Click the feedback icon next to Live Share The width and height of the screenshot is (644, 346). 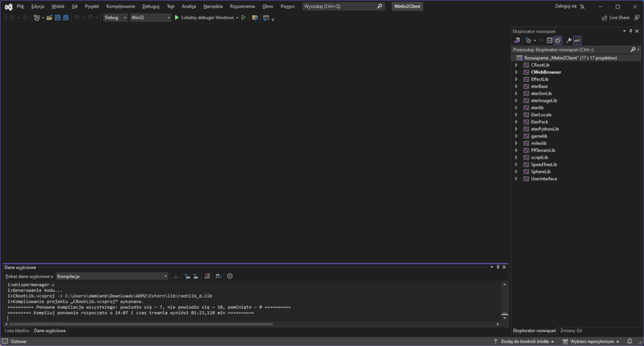pyautogui.click(x=637, y=17)
